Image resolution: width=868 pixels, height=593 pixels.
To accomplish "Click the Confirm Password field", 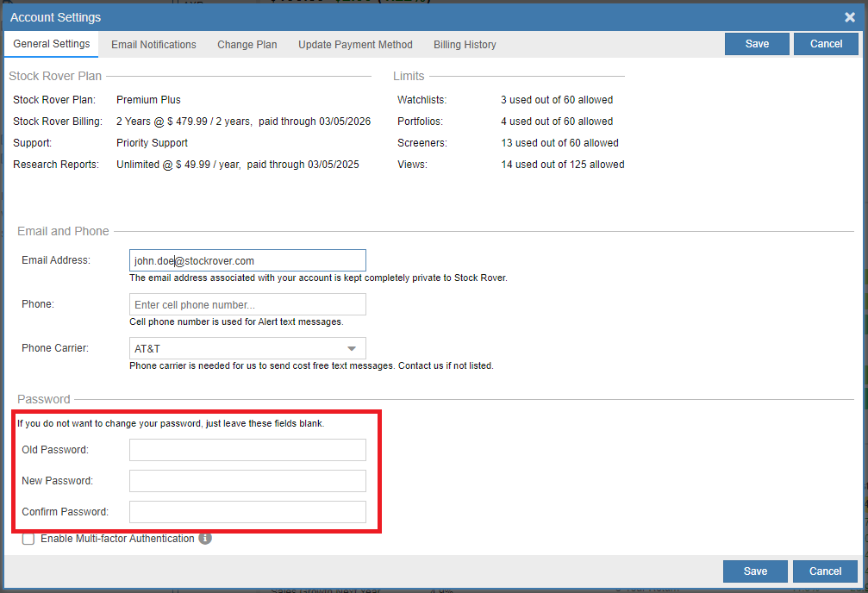I will coord(247,512).
